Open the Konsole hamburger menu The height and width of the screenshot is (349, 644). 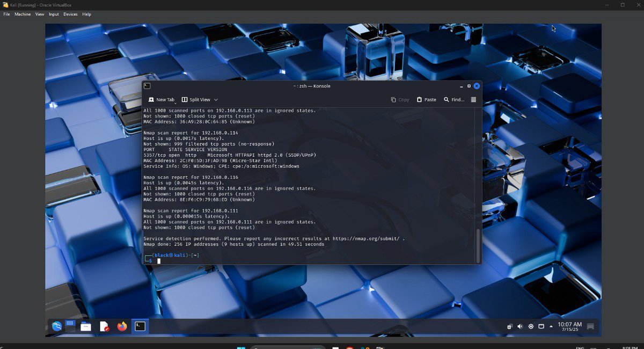pos(473,99)
